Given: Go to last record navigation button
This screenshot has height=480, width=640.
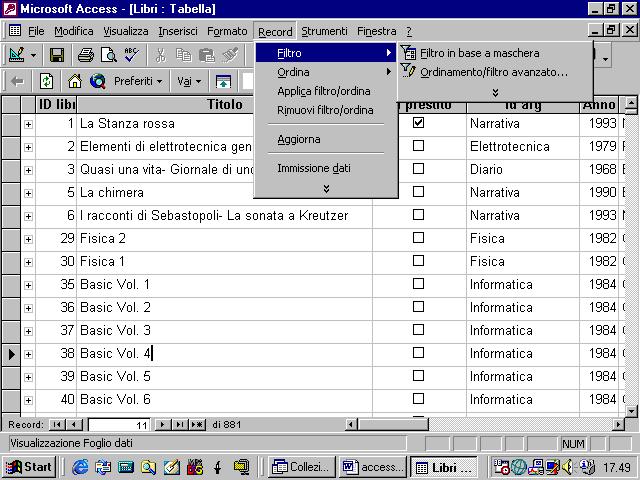Looking at the screenshot, I should [x=180, y=424].
